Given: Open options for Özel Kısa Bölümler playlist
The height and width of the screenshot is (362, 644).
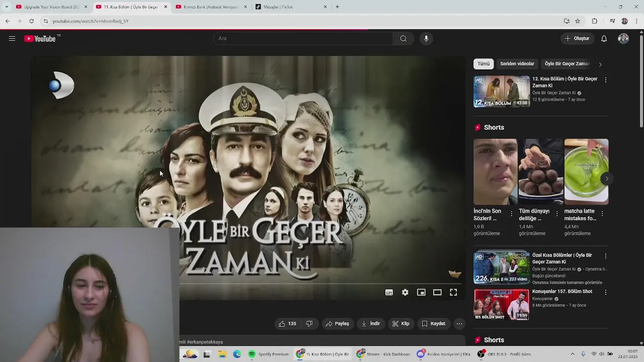Looking at the screenshot, I should click(x=606, y=256).
